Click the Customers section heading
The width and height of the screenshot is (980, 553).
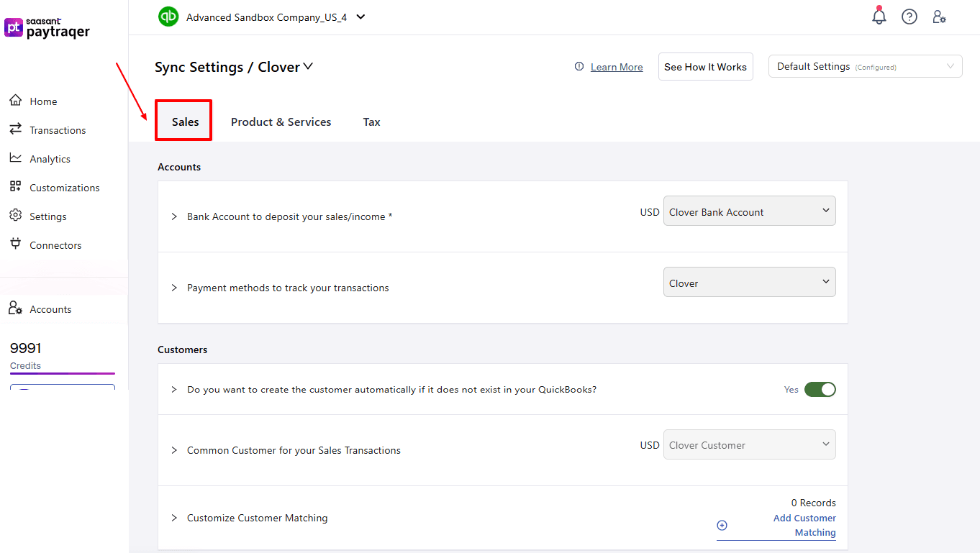pos(182,349)
